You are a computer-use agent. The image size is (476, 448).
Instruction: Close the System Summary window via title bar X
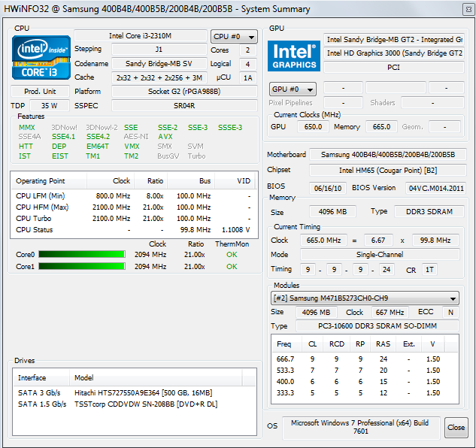468,10
